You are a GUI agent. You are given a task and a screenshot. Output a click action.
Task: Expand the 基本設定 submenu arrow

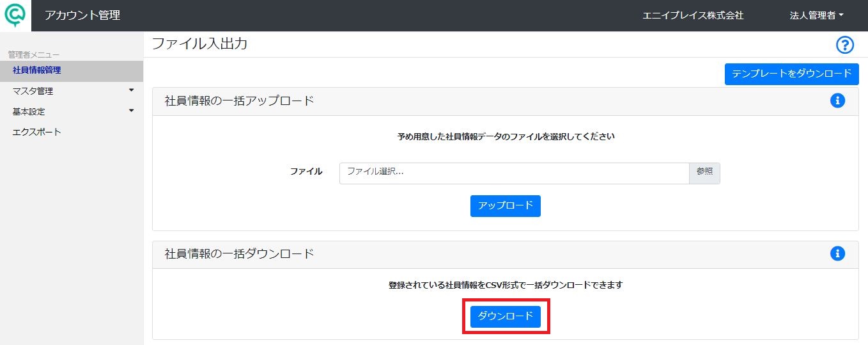click(132, 111)
